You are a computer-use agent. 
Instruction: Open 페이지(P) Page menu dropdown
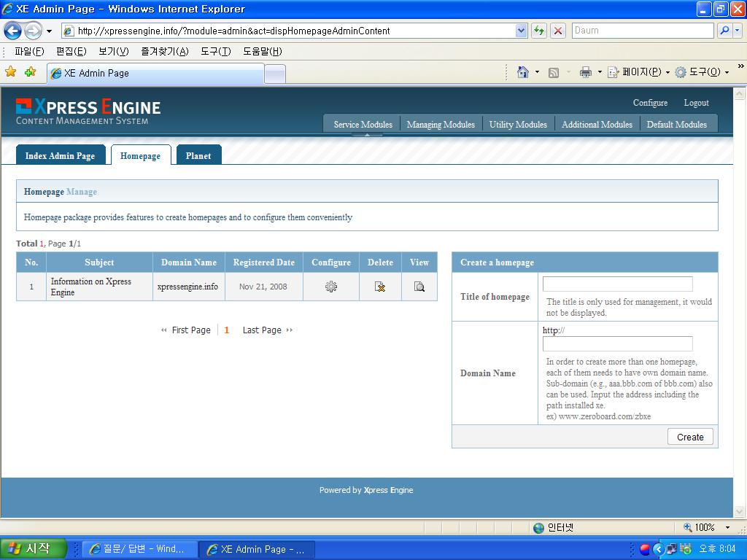[639, 72]
